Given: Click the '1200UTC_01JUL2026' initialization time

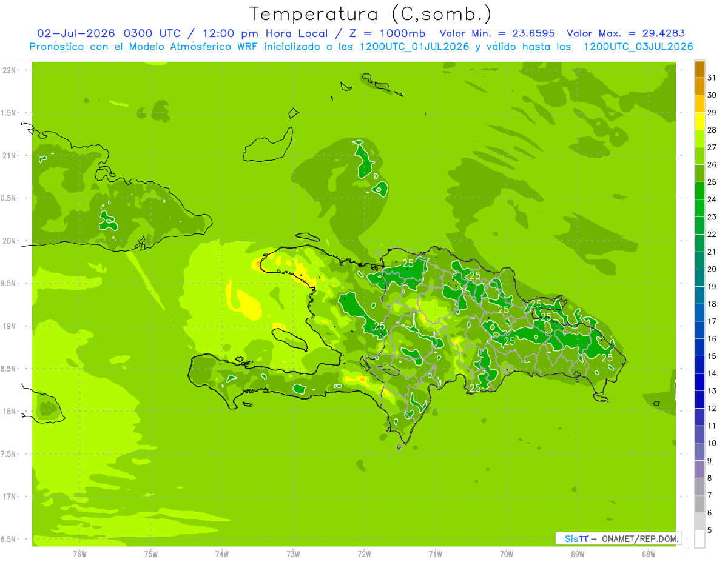Looking at the screenshot, I should coord(414,47).
